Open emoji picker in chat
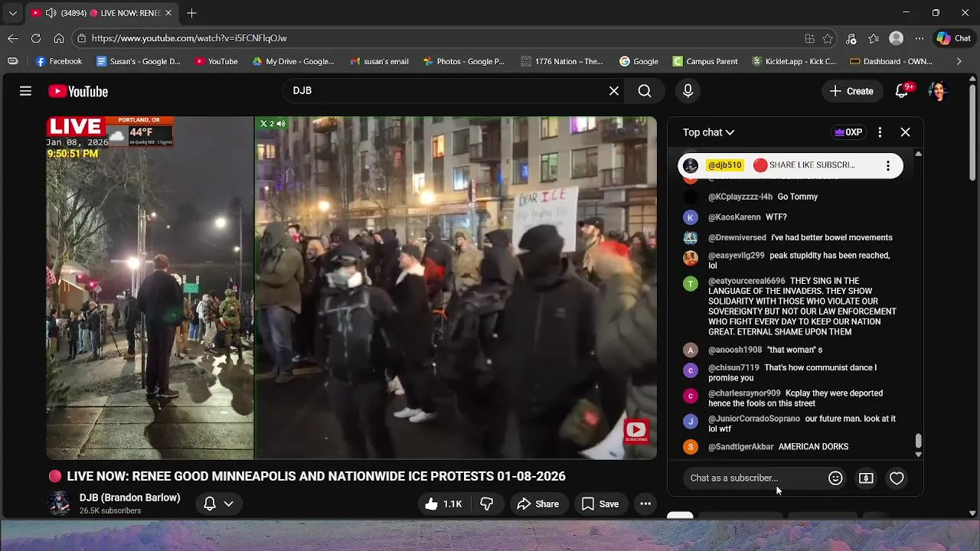The height and width of the screenshot is (551, 980). point(835,478)
